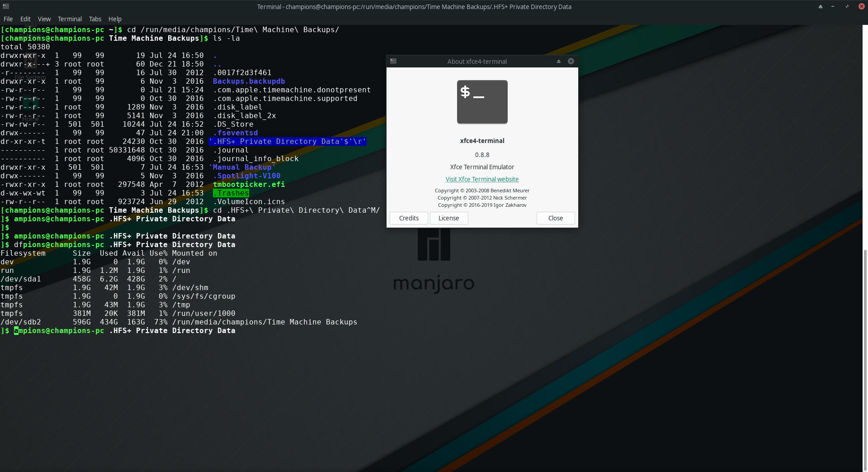Viewport: 868px width, 472px height.
Task: Close About dialog using title bar X
Action: coord(571,61)
